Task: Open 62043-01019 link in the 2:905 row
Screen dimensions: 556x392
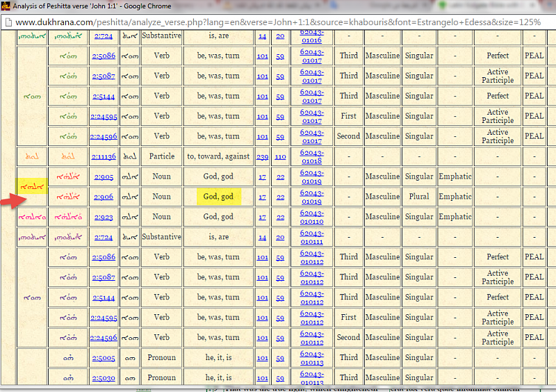Action: [311, 177]
